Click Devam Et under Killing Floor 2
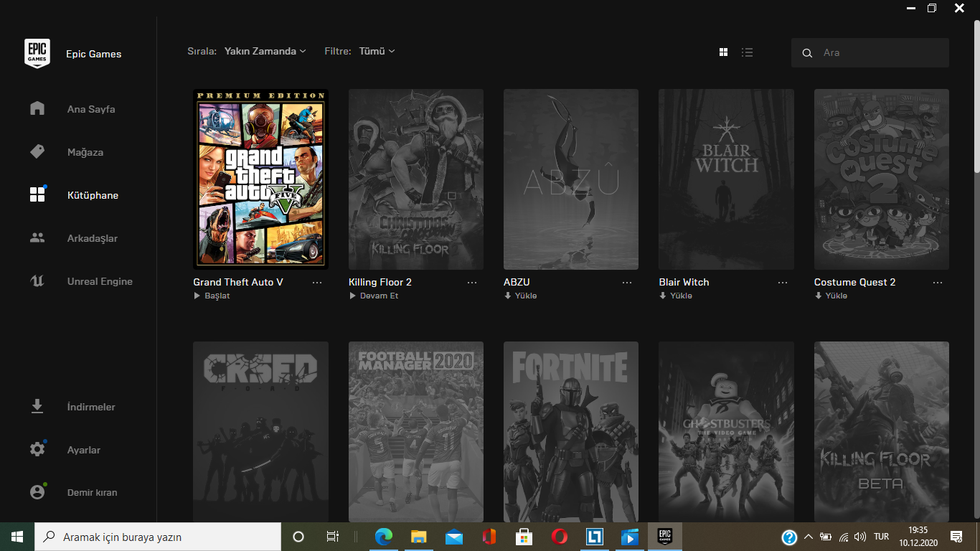This screenshot has width=980, height=551. (x=373, y=296)
